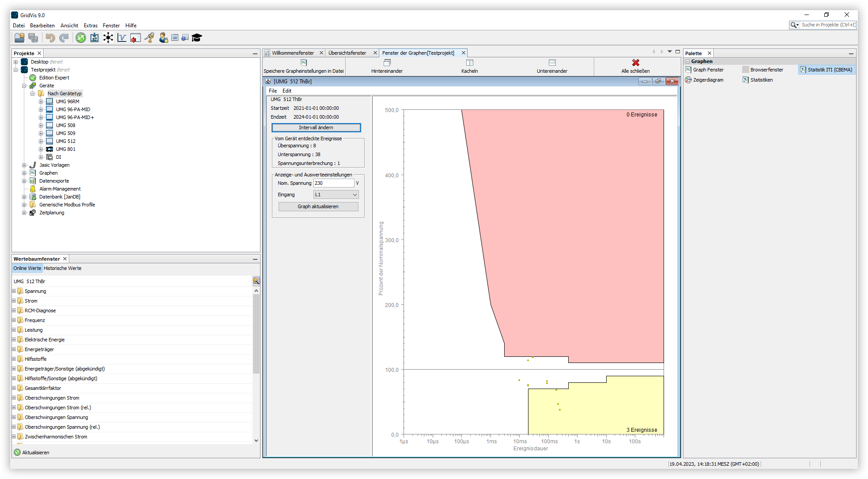
Task: Open the Datei menu
Action: tap(19, 26)
